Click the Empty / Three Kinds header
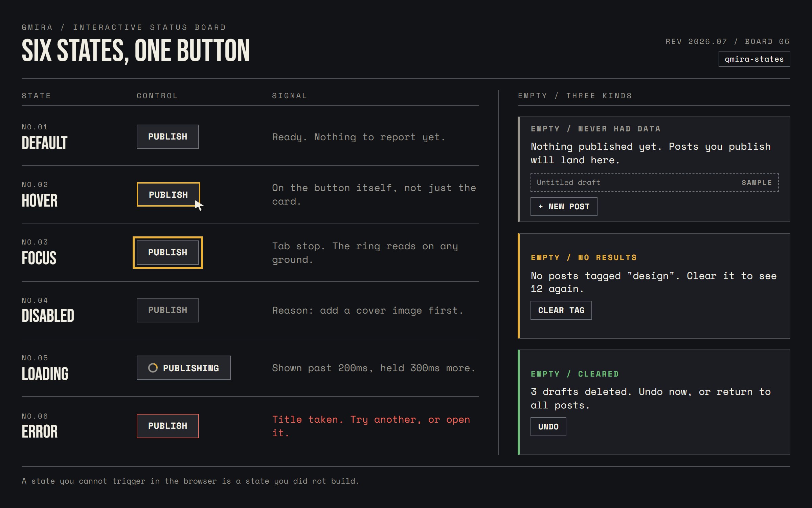 tap(575, 96)
